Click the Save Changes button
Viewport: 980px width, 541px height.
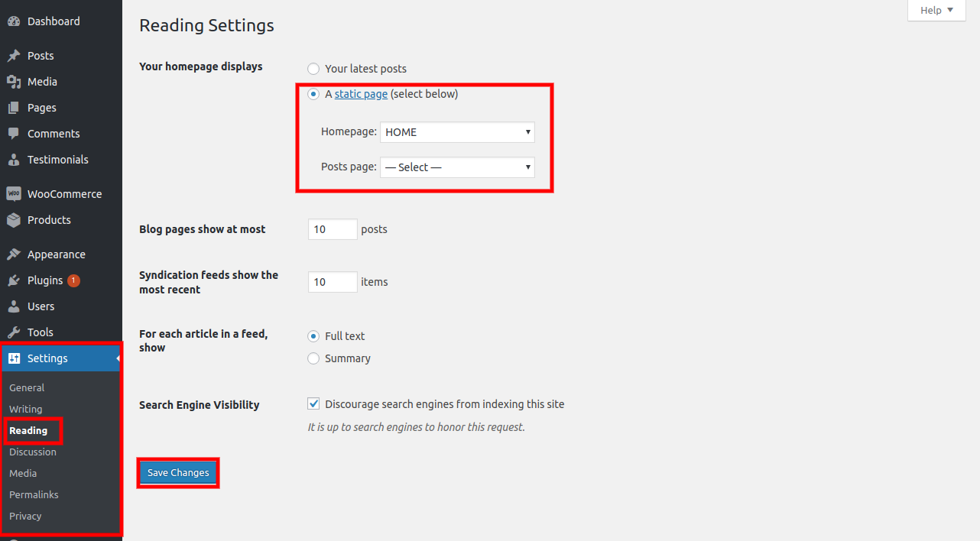[x=178, y=473]
